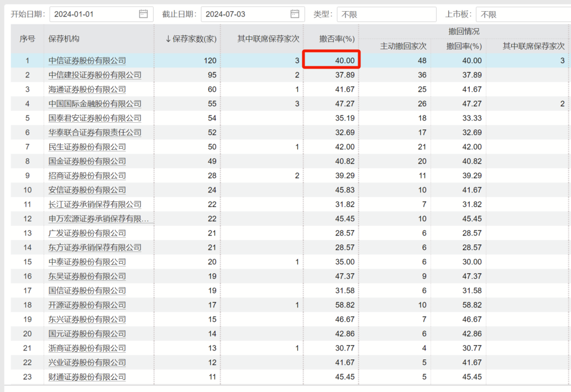Image resolution: width=571 pixels, height=392 pixels.
Task: Select 撤回率 value 46.67 for 东兴证券
Action: point(472,320)
